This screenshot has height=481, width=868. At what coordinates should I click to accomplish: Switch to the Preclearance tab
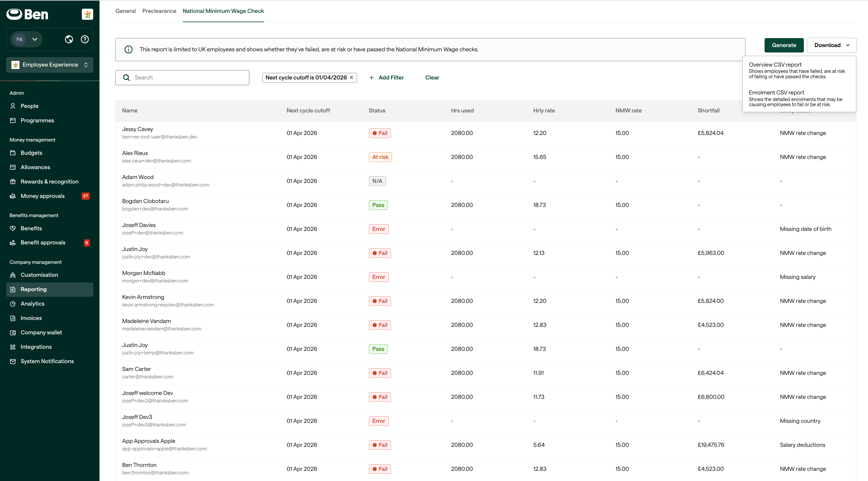coord(159,11)
